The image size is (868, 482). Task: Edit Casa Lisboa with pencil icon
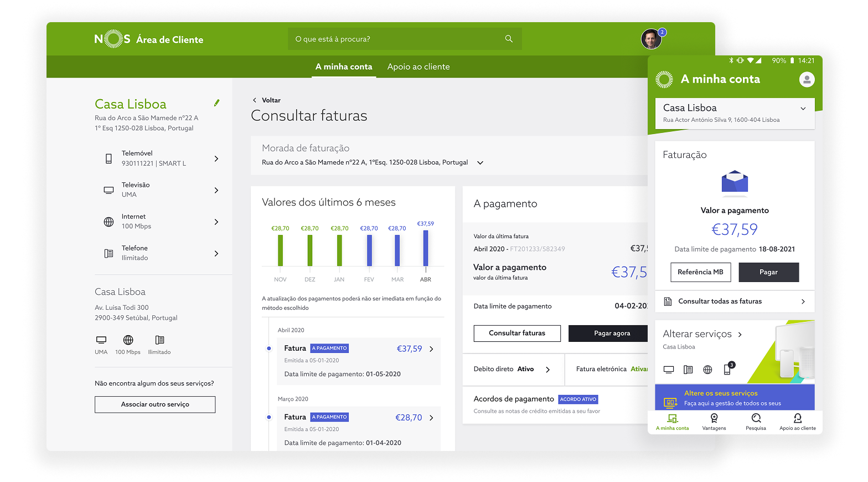tap(216, 102)
